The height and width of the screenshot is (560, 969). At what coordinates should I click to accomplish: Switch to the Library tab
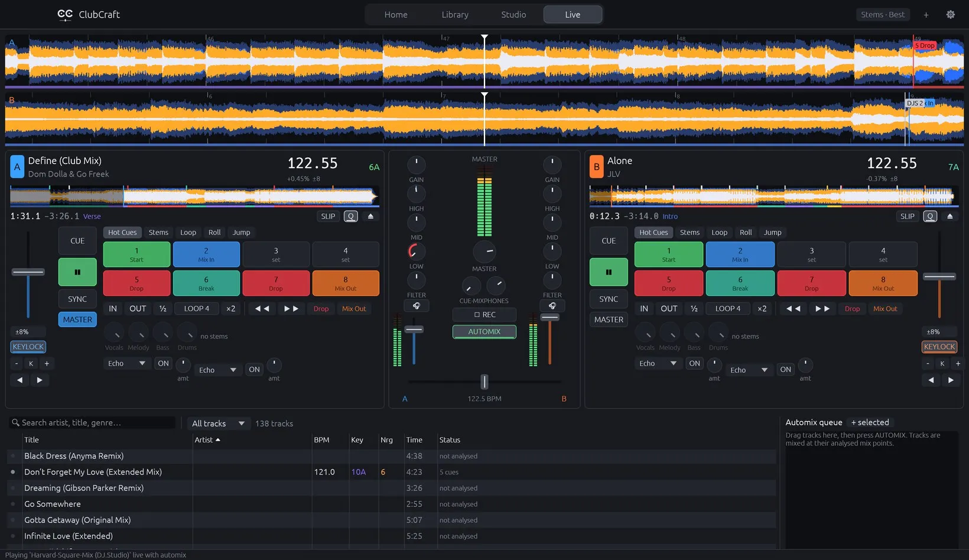455,15
